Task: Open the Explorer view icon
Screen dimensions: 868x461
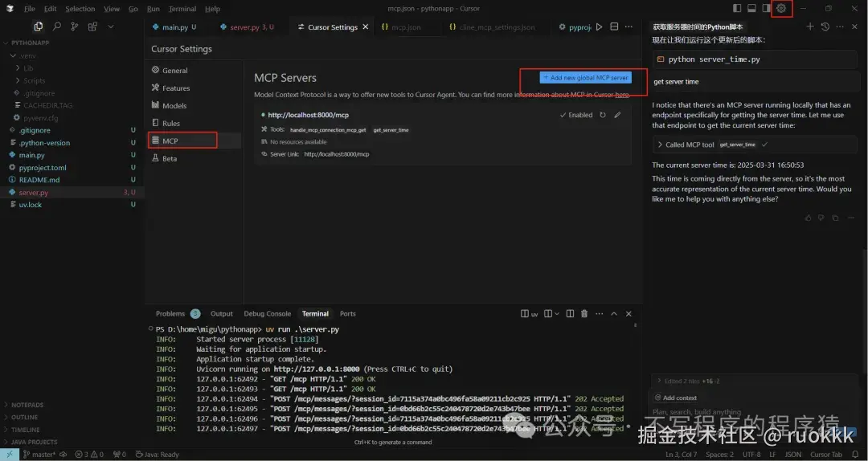Action: coord(39,26)
